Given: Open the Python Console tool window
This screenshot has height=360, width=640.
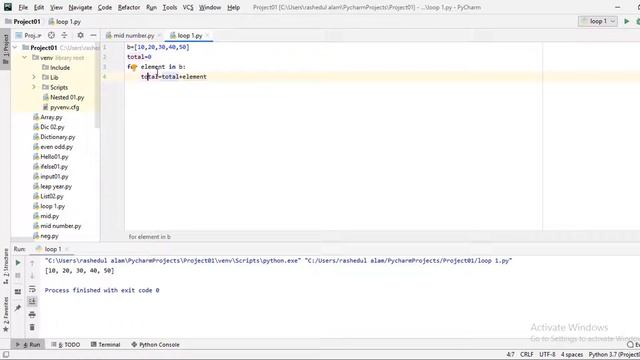Looking at the screenshot, I should pyautogui.click(x=156, y=345).
